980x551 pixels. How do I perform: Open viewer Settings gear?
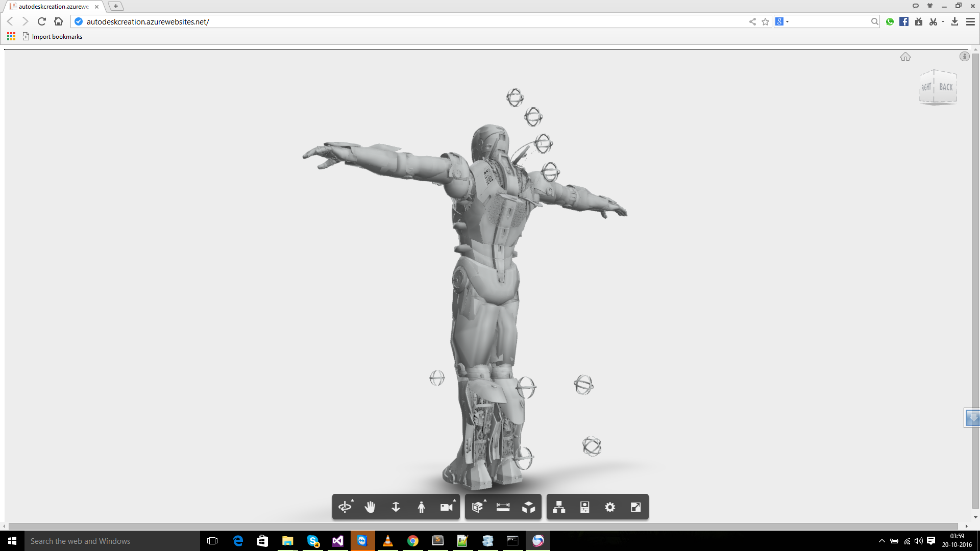click(610, 507)
